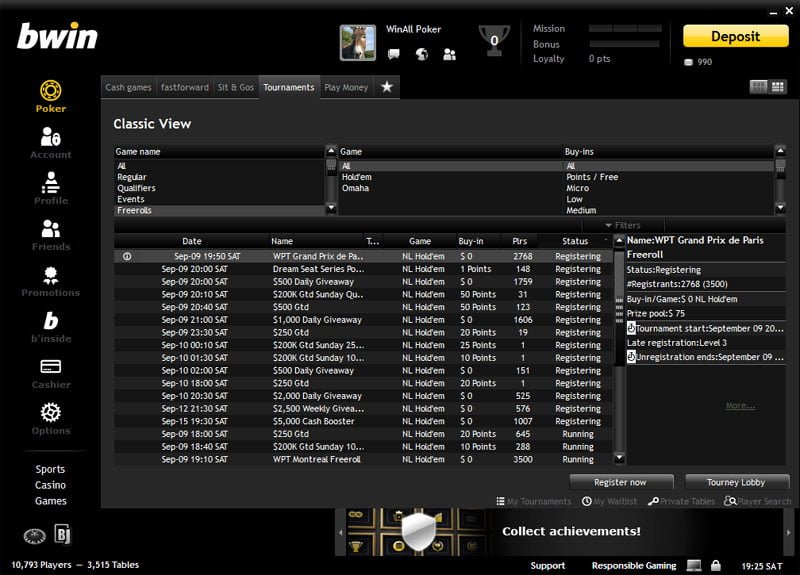Open the Account icon in sidebar
The width and height of the screenshot is (800, 575).
click(51, 137)
